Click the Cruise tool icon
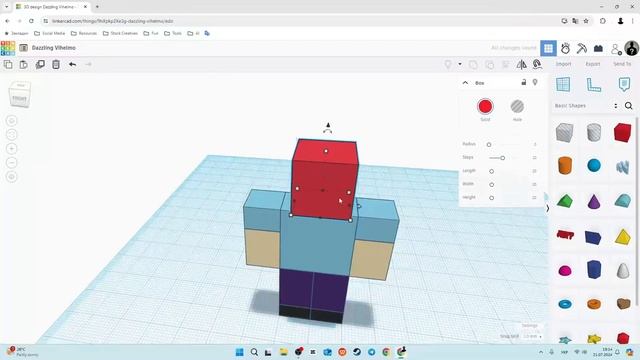 pos(537,64)
